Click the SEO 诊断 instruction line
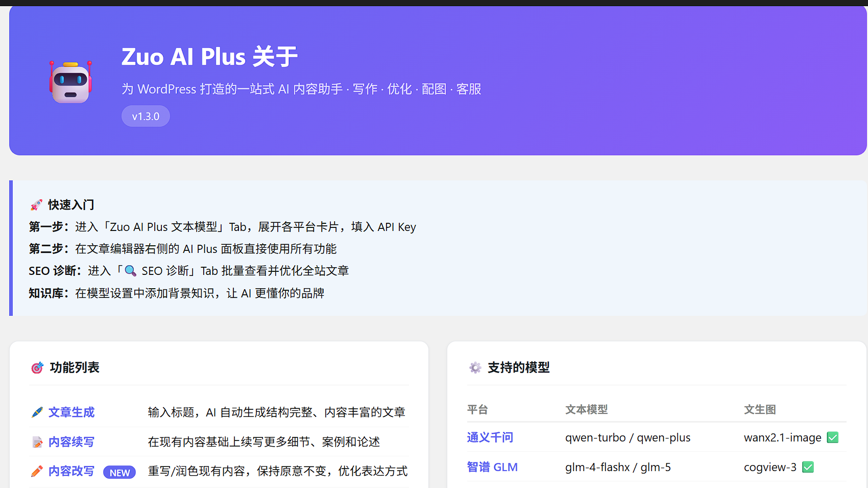Viewport: 868px width, 488px height. (x=188, y=271)
